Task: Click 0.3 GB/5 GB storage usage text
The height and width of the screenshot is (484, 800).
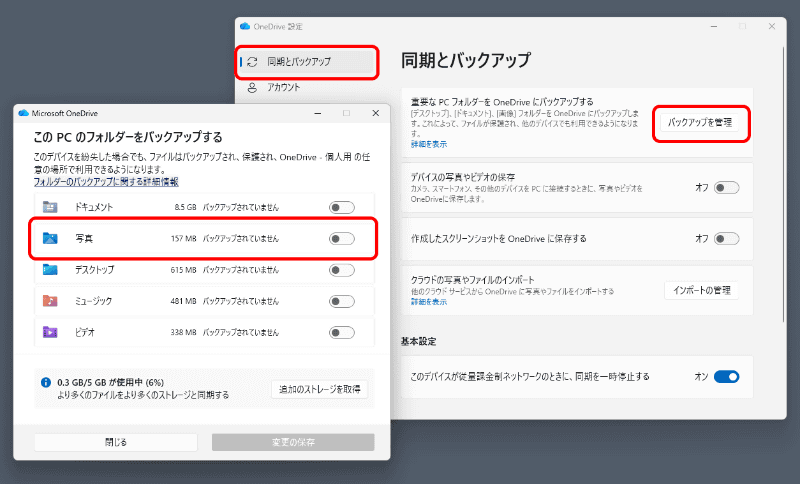Action: [111, 382]
